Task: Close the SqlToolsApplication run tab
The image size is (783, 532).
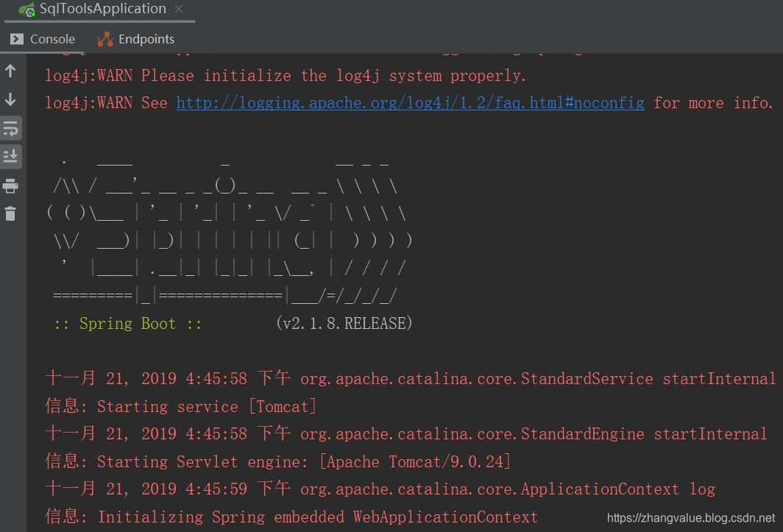Action: tap(180, 9)
